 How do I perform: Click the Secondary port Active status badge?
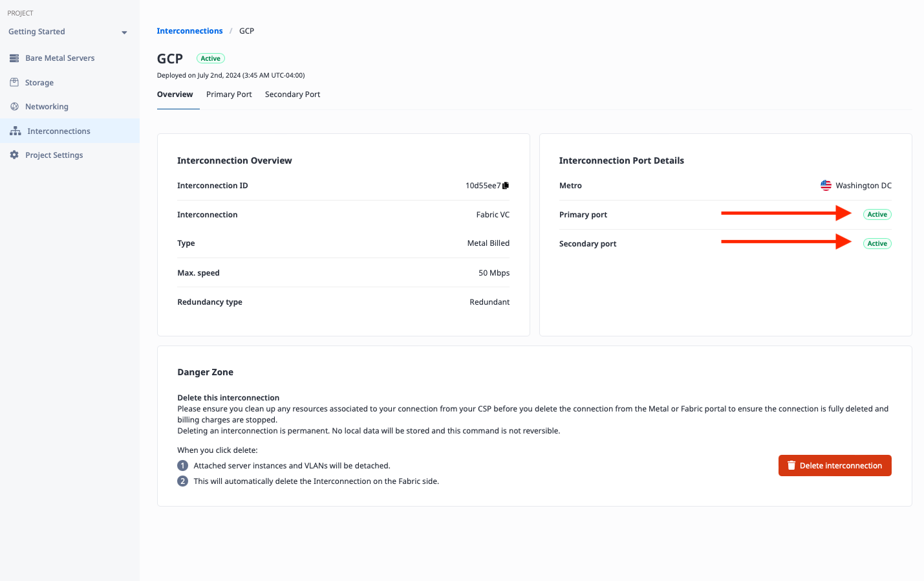(x=877, y=244)
